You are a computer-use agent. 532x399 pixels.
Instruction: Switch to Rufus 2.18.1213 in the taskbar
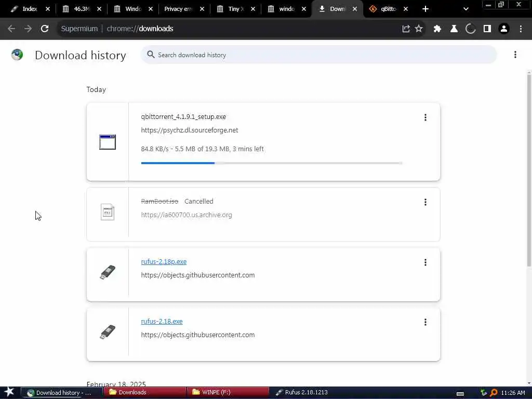click(x=307, y=393)
